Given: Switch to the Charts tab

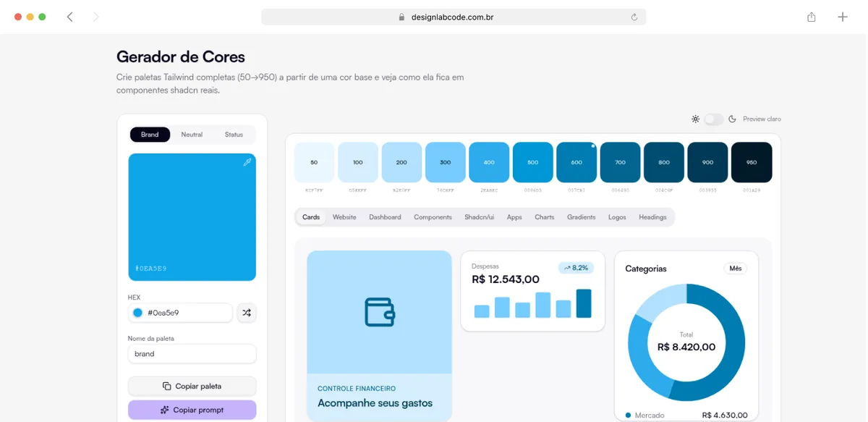Looking at the screenshot, I should tap(544, 217).
